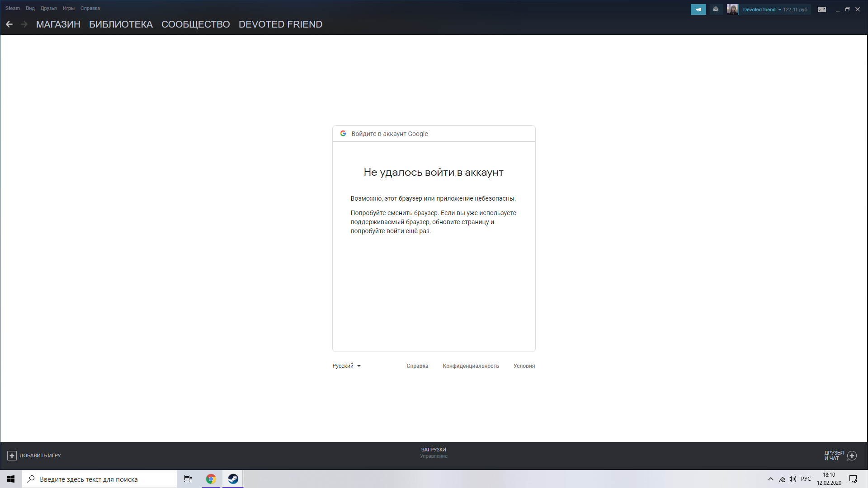The width and height of the screenshot is (868, 488).
Task: Click the back navigation arrow icon
Action: 9,24
